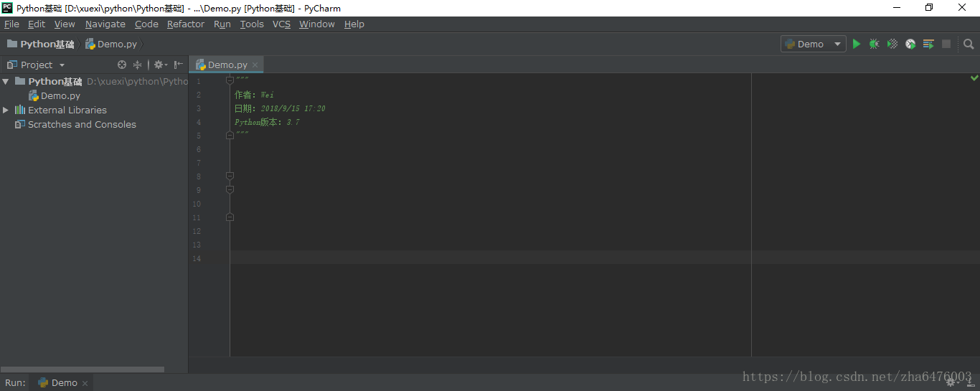Click the Python基础 folder icon in breadcrumb

[x=12, y=44]
